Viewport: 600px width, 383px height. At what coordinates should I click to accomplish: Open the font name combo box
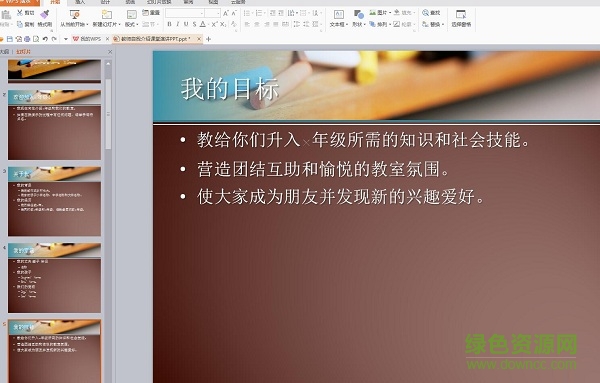184,13
